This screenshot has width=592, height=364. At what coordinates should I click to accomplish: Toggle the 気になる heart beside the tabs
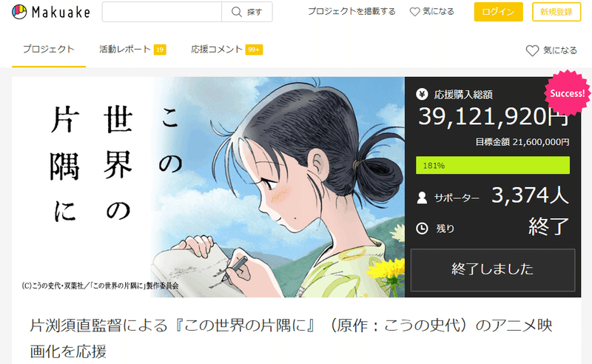pyautogui.click(x=532, y=50)
